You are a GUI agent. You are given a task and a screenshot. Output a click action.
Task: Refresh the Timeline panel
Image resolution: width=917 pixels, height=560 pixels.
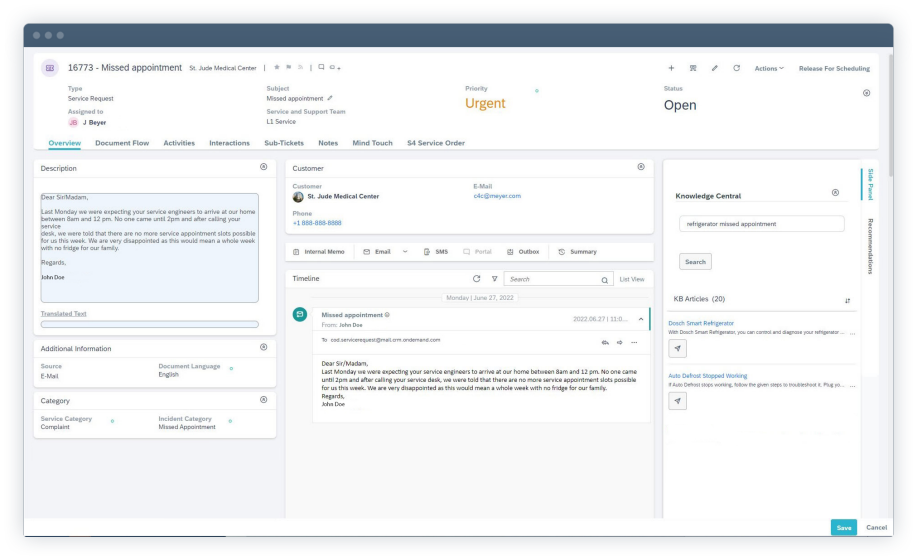(x=476, y=279)
